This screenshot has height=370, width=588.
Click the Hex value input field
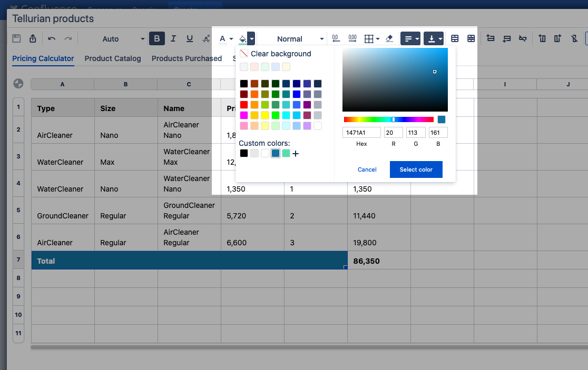coord(361,133)
